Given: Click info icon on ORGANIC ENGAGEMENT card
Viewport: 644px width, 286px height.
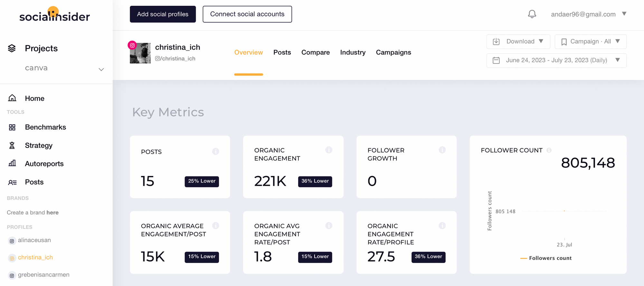Looking at the screenshot, I should pyautogui.click(x=329, y=150).
